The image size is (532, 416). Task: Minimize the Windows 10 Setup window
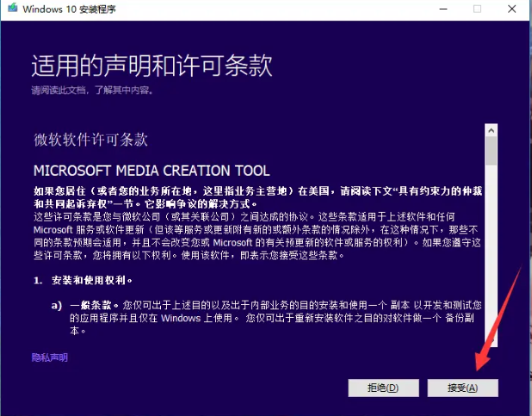(443, 9)
